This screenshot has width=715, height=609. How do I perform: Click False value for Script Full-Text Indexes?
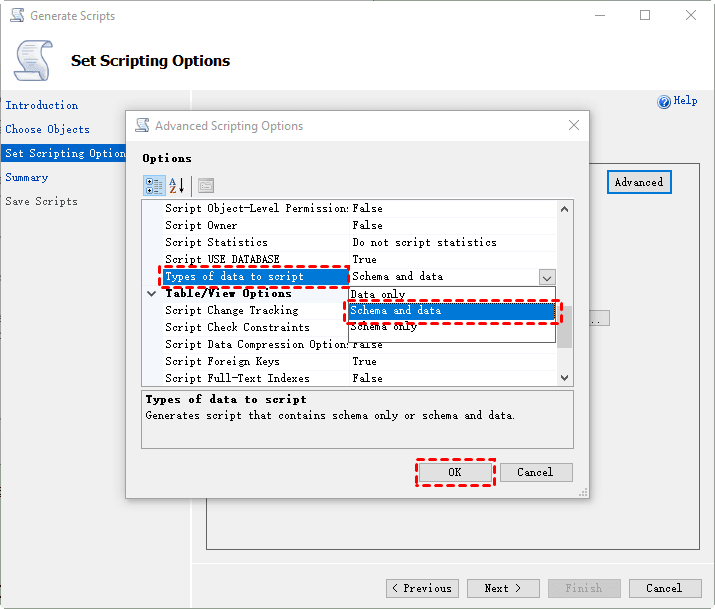point(367,378)
